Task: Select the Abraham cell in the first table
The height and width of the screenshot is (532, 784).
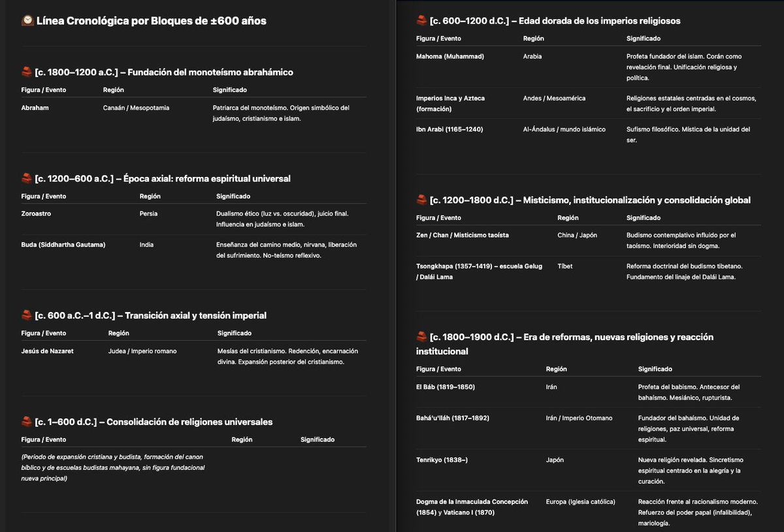Action: (x=35, y=108)
